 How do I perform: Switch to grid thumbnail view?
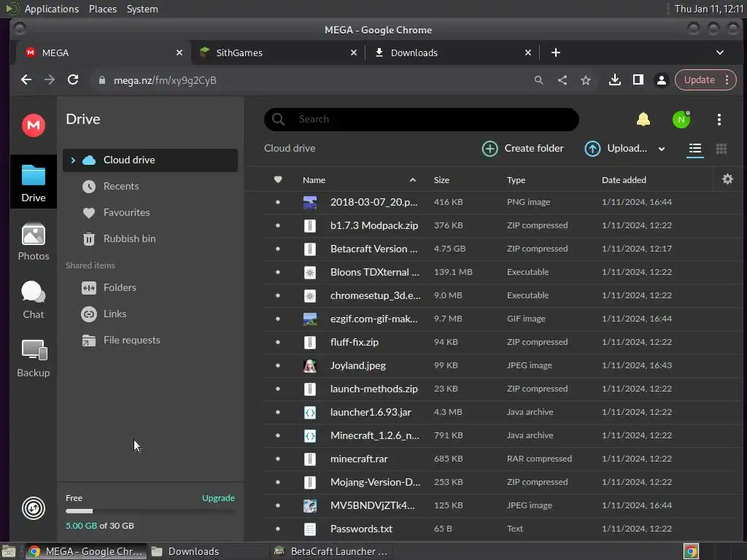(721, 149)
